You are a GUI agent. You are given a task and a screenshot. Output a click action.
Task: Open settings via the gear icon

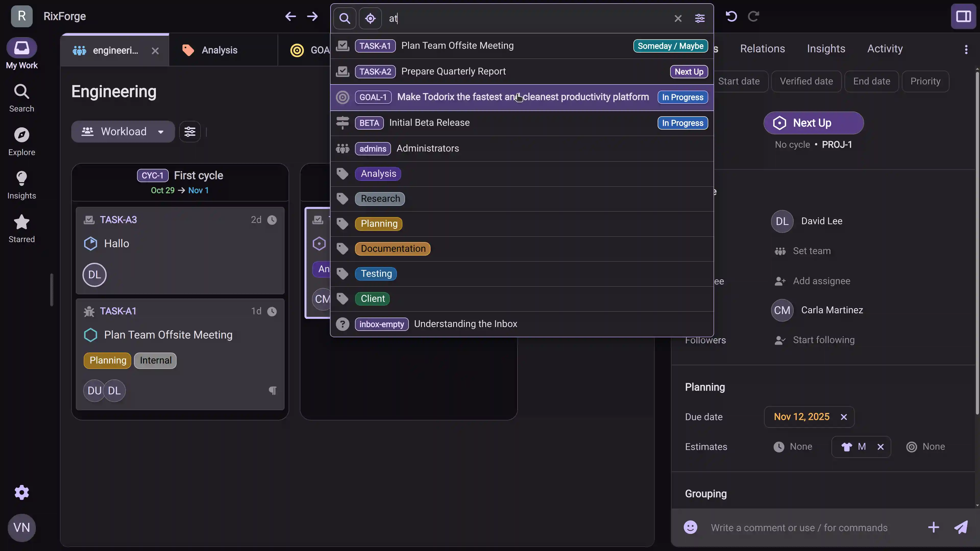21,492
